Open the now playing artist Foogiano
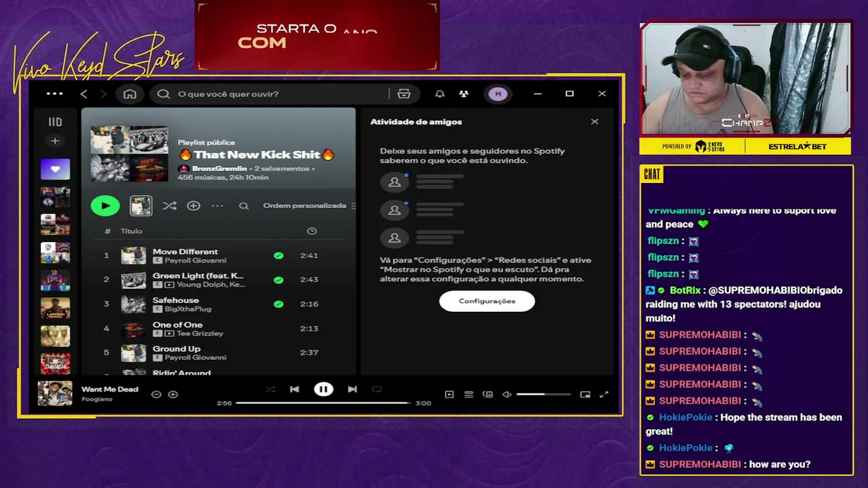 (x=97, y=399)
